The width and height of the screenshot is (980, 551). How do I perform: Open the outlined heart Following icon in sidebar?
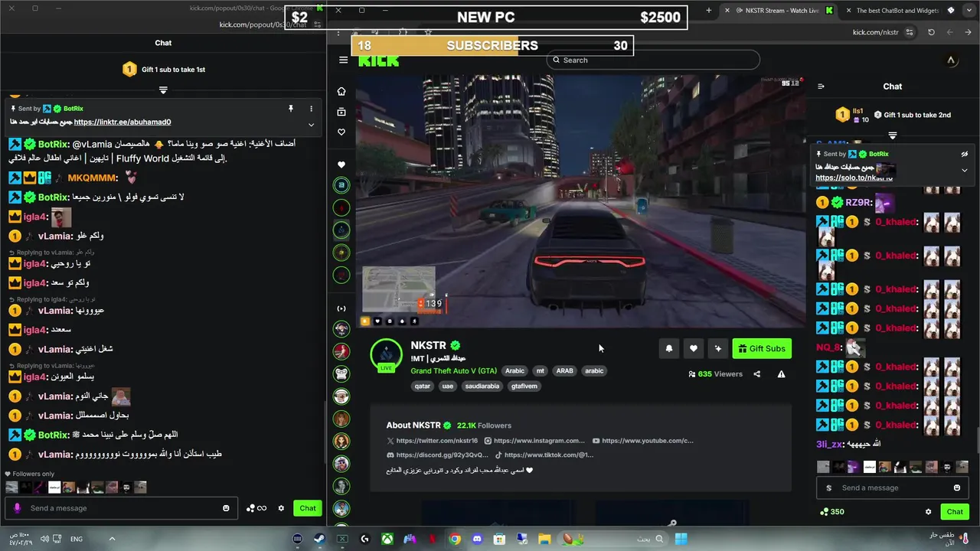pyautogui.click(x=341, y=132)
